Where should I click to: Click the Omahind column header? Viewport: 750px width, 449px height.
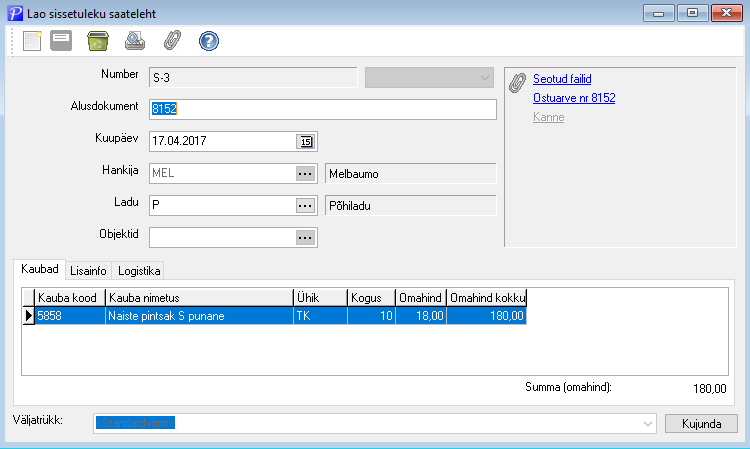[421, 298]
